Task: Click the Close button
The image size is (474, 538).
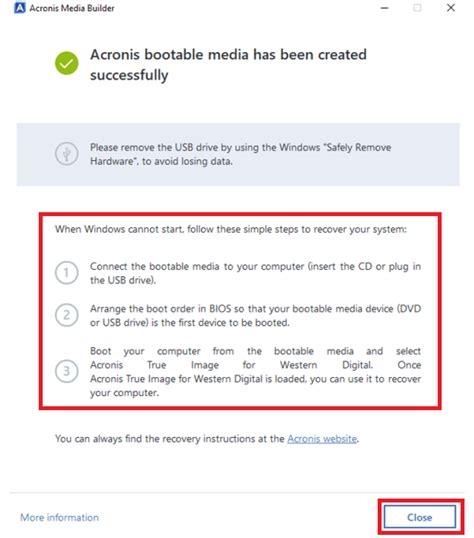Action: click(x=420, y=517)
